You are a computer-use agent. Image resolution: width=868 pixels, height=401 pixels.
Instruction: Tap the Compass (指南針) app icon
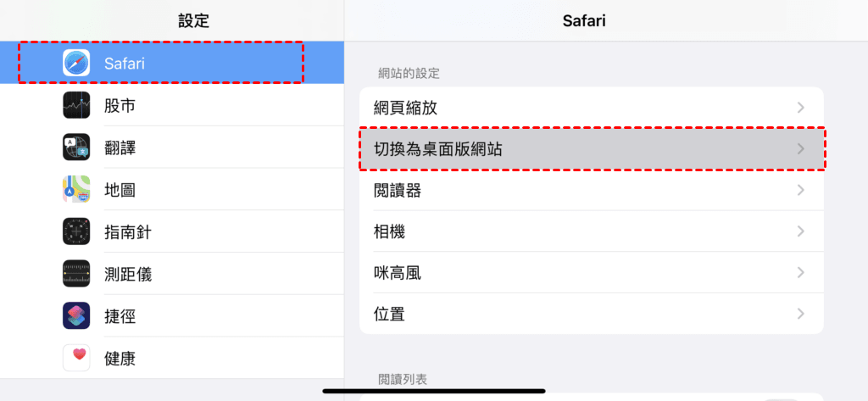76,231
